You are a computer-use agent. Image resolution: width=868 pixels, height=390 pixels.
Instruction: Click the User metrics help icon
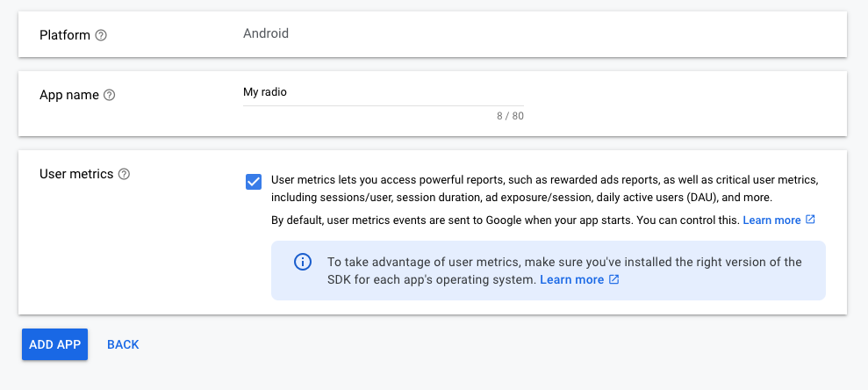tap(125, 174)
